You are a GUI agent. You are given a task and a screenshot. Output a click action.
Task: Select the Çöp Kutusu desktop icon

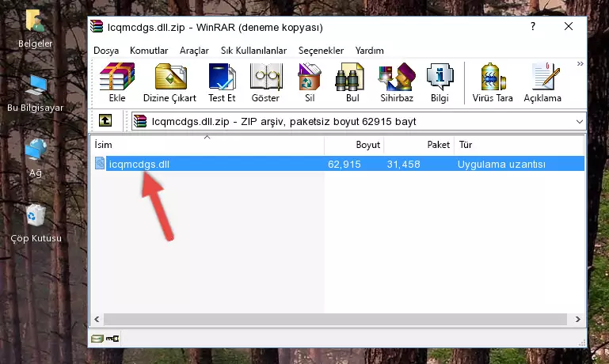point(36,223)
